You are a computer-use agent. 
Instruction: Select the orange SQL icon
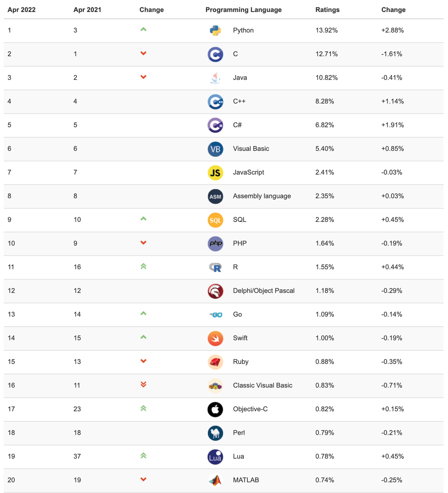point(215,220)
